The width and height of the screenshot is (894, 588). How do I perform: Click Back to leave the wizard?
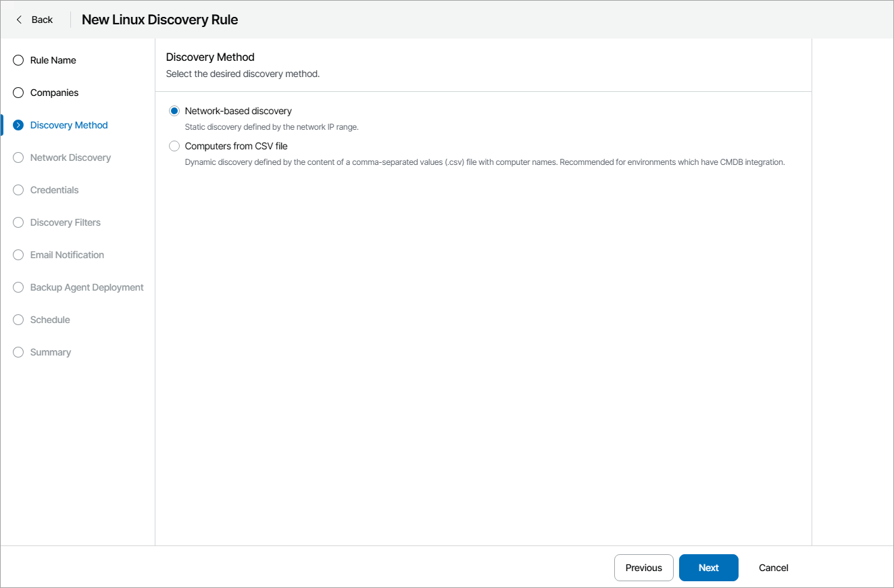(x=39, y=20)
